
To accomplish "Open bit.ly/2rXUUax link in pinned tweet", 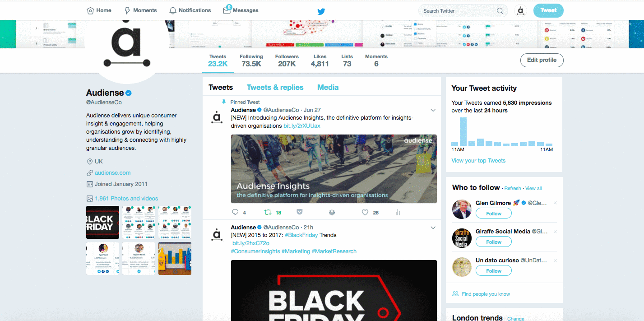I will 302,126.
